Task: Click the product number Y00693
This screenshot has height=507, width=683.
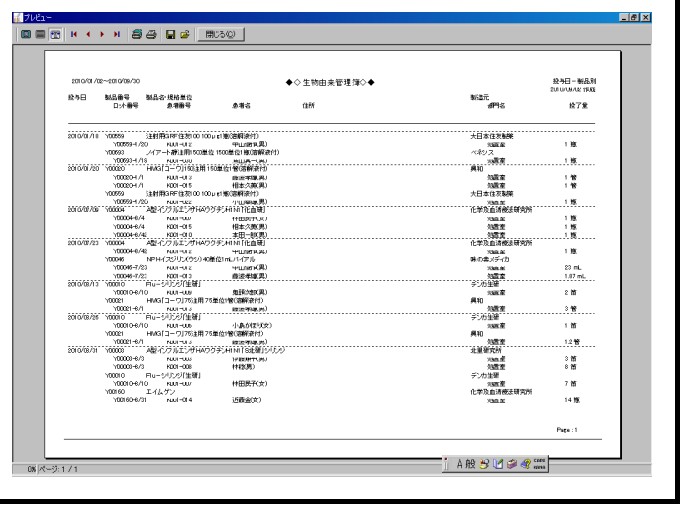Action: pos(115,152)
